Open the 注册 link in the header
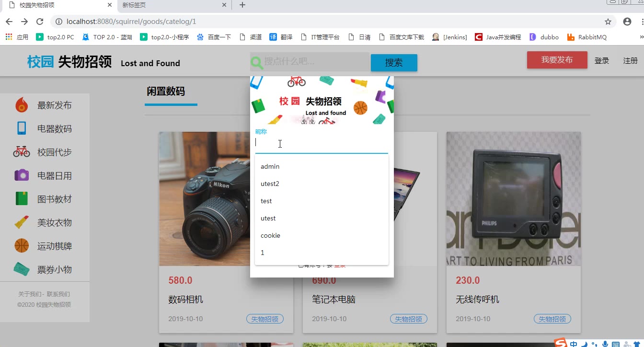This screenshot has height=347, width=644. click(630, 61)
